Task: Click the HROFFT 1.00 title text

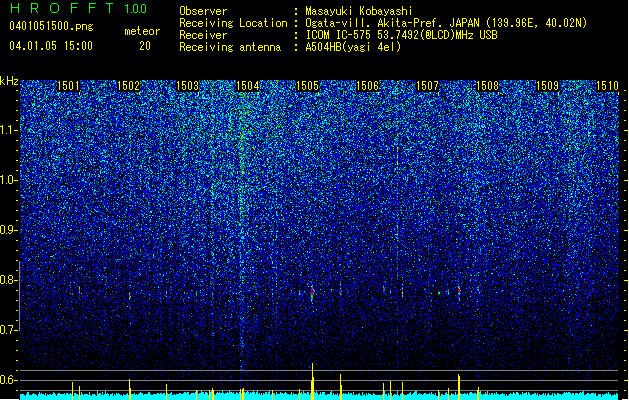Action: tap(79, 8)
